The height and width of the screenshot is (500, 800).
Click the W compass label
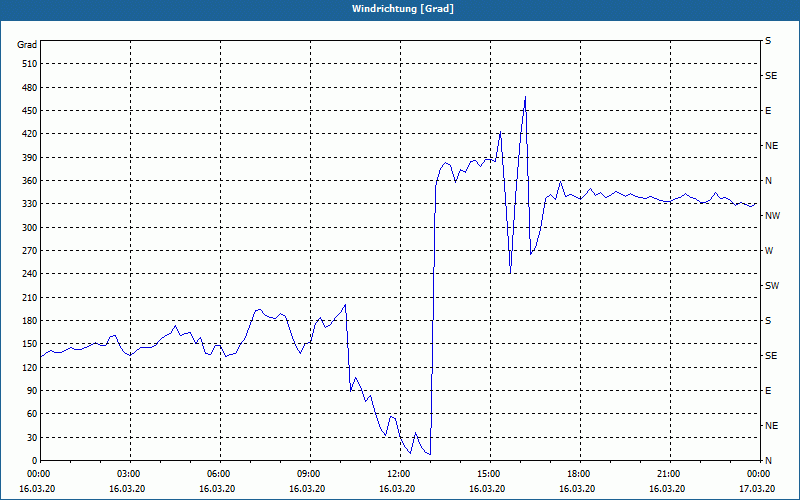click(x=769, y=251)
